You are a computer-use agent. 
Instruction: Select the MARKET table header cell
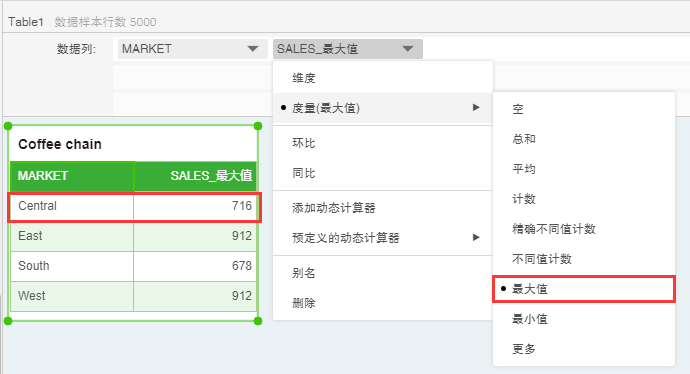point(72,176)
